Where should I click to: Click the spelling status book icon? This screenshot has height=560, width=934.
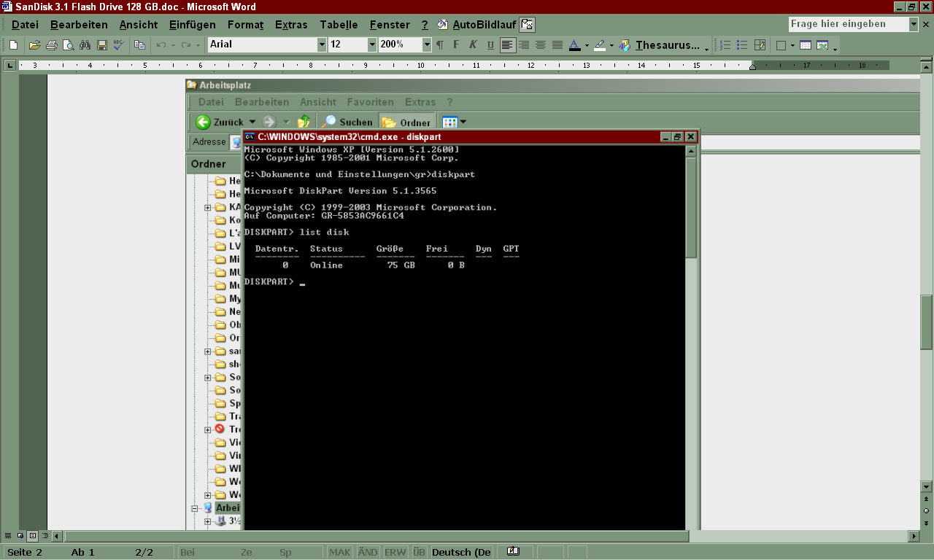pyautogui.click(x=512, y=552)
